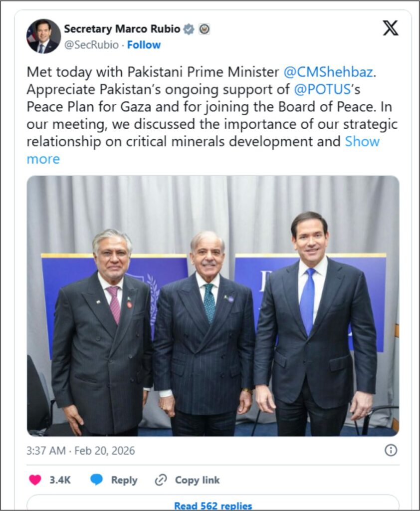The image size is (420, 511).
Task: Click the X logo in tweet corner
Action: 391,28
